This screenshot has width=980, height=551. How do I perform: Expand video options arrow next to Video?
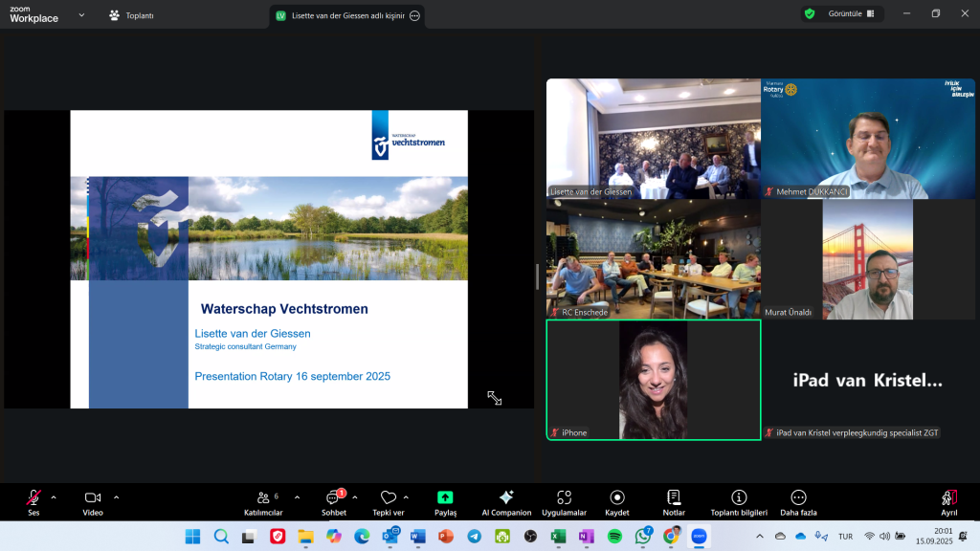click(x=117, y=497)
